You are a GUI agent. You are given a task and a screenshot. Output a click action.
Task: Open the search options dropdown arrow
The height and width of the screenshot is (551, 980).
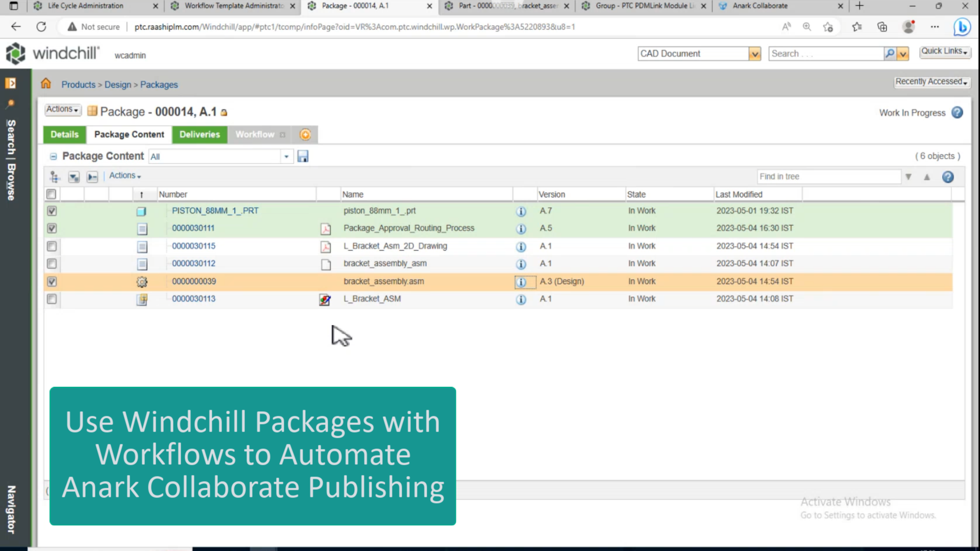click(x=903, y=54)
